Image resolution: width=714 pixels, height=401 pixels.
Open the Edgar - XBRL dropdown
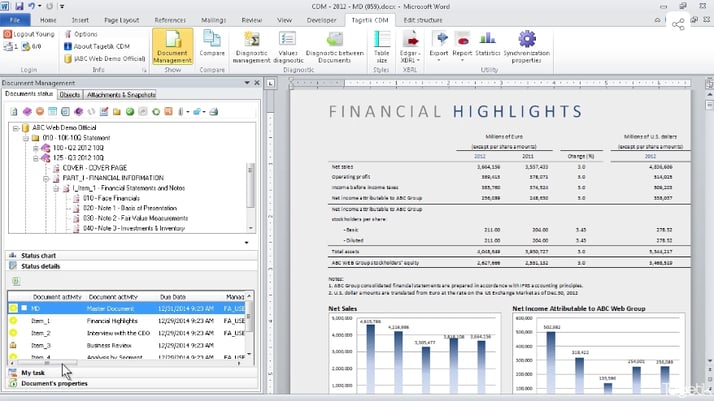tap(410, 47)
